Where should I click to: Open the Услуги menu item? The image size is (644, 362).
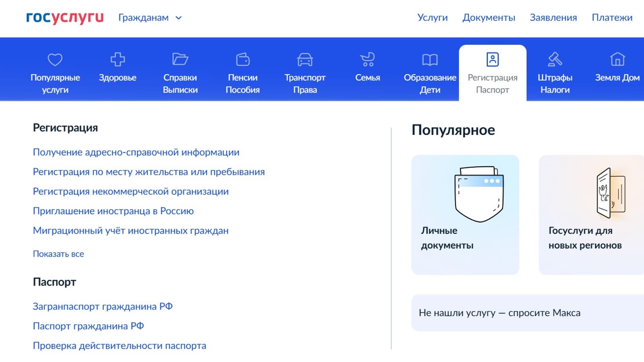[432, 18]
